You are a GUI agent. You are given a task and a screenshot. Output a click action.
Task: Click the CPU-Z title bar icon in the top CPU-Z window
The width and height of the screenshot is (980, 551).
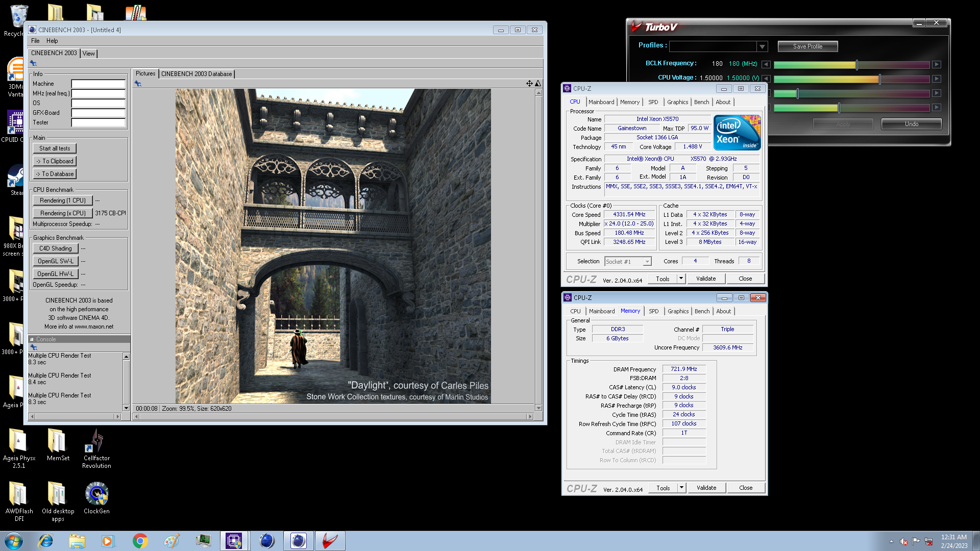point(567,88)
